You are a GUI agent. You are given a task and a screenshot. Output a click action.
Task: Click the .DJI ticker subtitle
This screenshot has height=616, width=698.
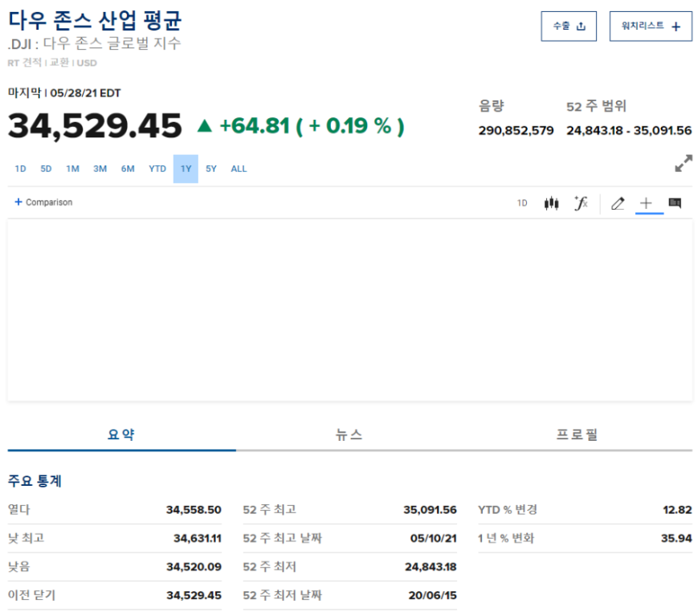pos(94,43)
